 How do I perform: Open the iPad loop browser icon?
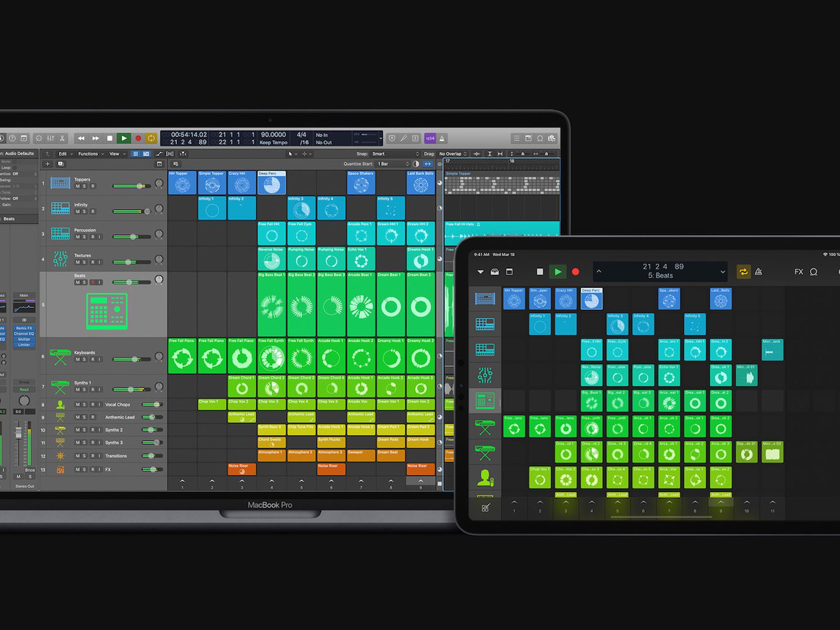814,272
